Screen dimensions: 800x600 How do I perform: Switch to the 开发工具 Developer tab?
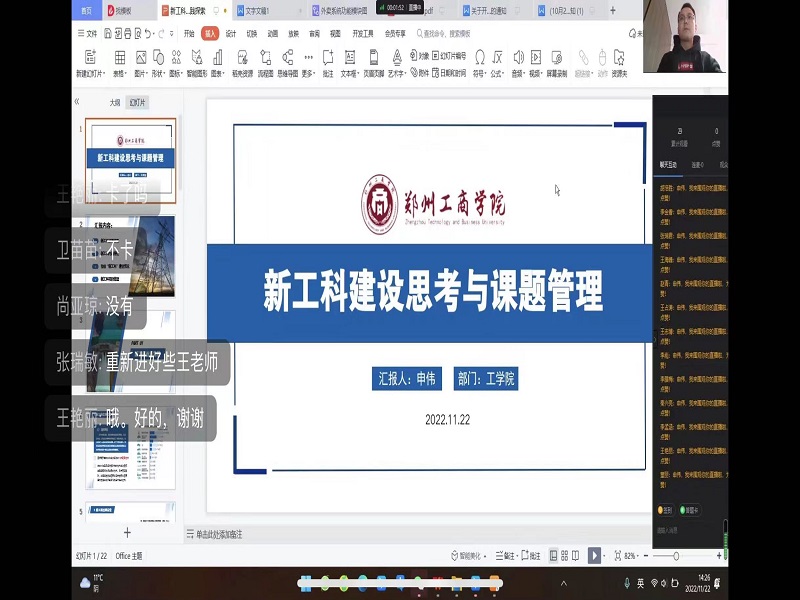(x=363, y=34)
